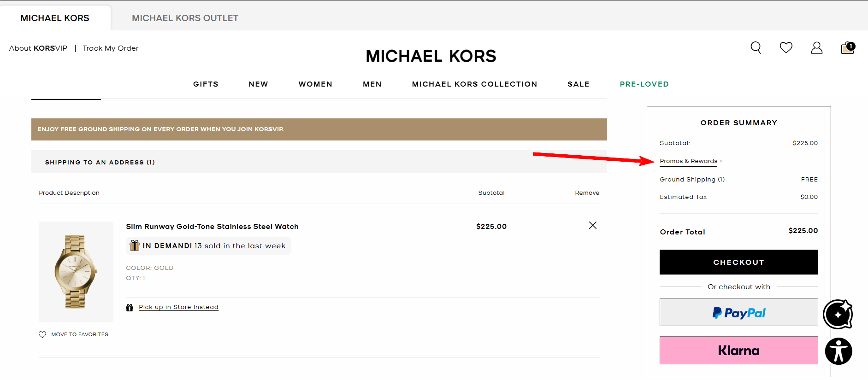Switch to Michael Kors Outlet tab
This screenshot has height=380, width=868.
[185, 18]
